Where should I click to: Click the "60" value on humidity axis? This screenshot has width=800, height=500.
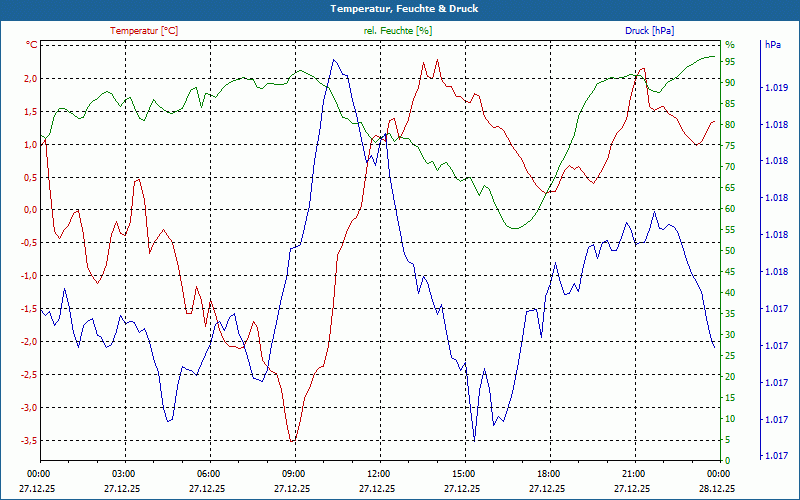tap(730, 209)
